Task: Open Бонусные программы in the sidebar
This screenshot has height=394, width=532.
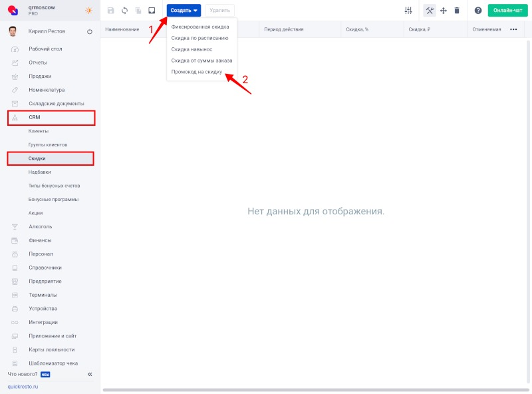Action: pos(53,200)
